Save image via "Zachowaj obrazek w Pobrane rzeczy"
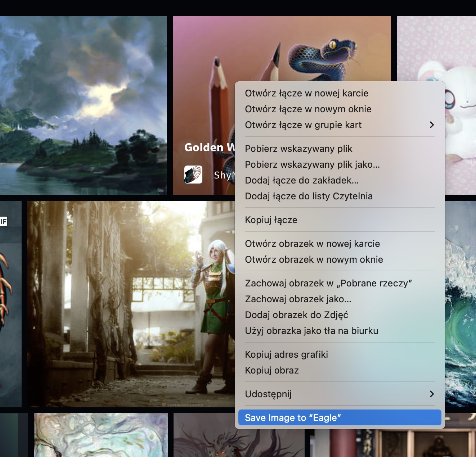 coord(340,283)
